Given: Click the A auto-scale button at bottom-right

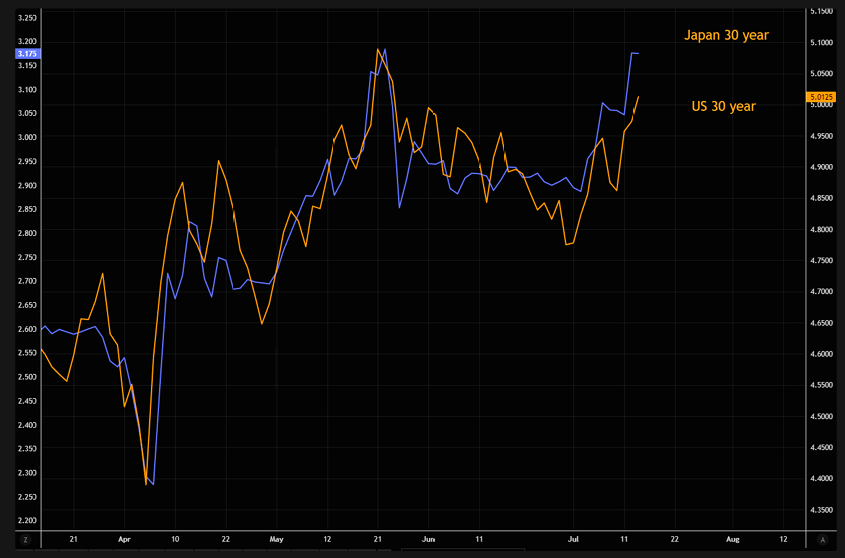Looking at the screenshot, I should 821,539.
